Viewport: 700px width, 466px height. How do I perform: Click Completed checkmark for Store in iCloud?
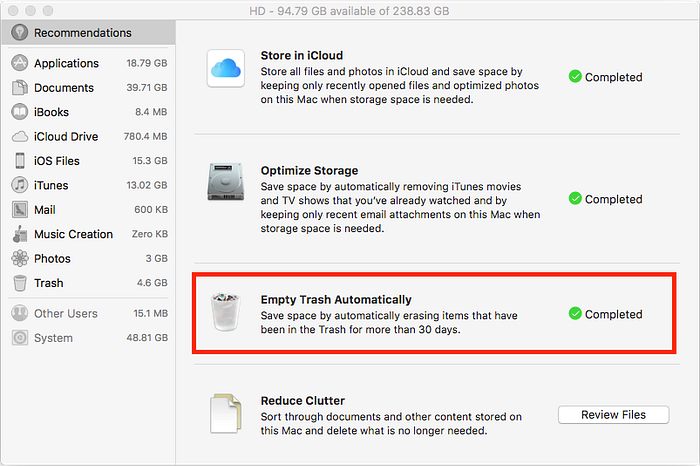tap(575, 77)
